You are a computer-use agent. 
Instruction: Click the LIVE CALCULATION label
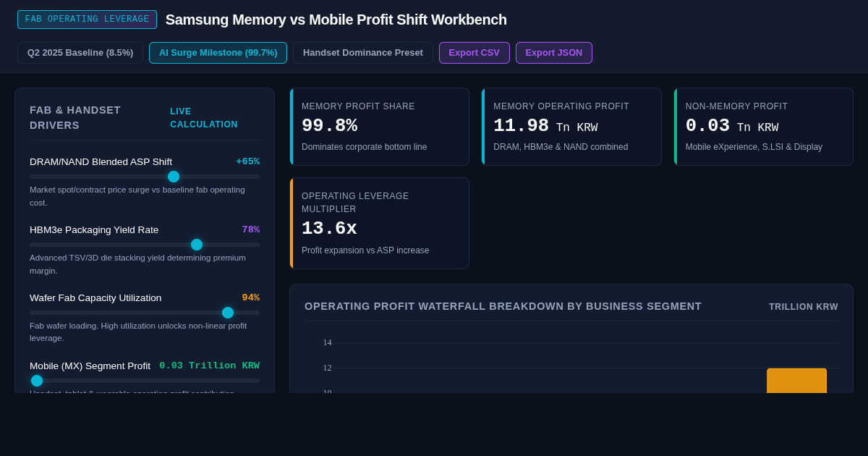(204, 118)
